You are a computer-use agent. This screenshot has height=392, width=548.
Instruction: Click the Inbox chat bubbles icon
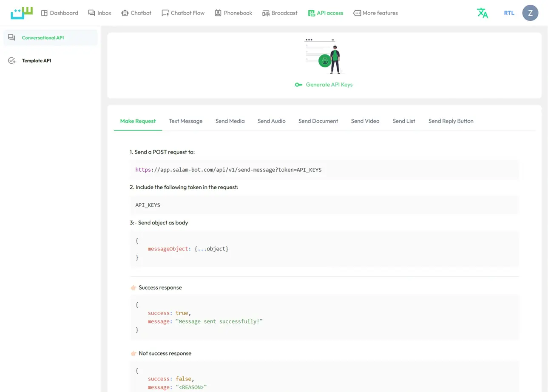(x=91, y=13)
